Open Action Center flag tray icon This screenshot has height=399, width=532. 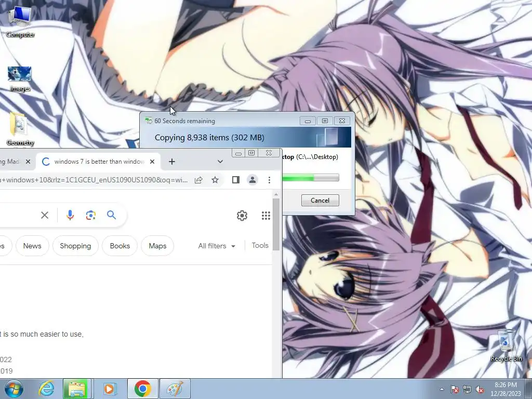(455, 390)
